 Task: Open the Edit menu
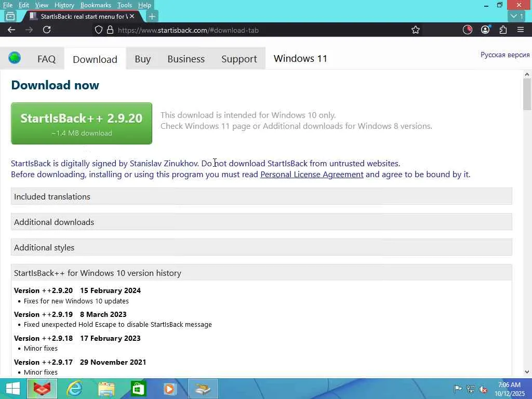click(x=23, y=5)
